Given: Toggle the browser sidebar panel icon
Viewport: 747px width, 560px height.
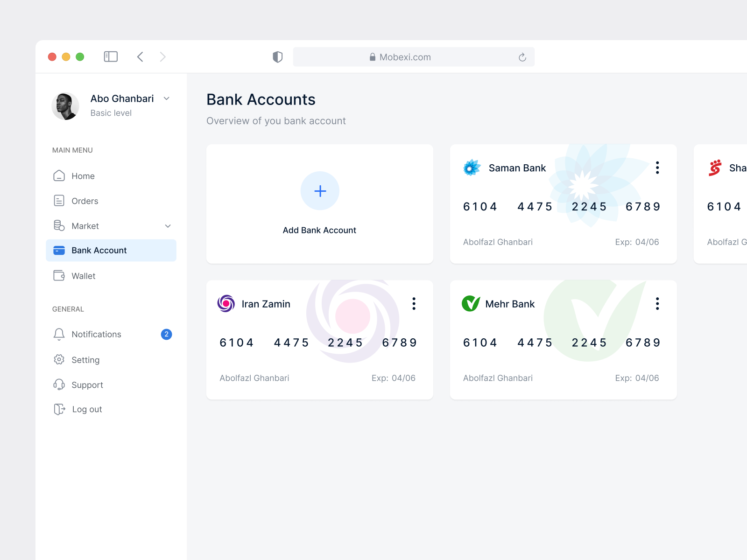Looking at the screenshot, I should click(x=111, y=56).
